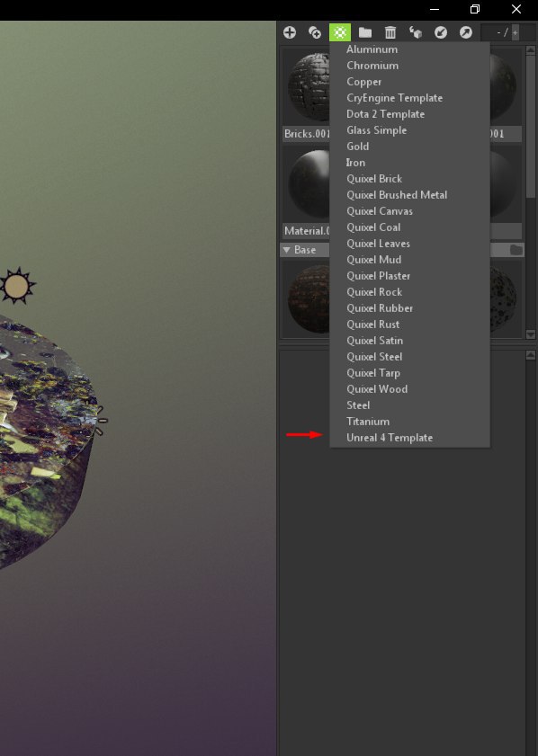Select Quixel Wood
Screen dimensions: 538x756
(377, 389)
